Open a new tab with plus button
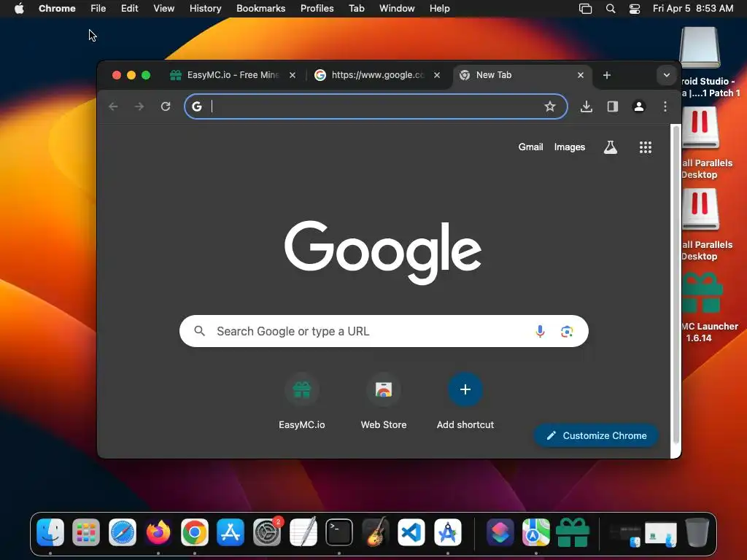This screenshot has height=560, width=747. (x=606, y=75)
